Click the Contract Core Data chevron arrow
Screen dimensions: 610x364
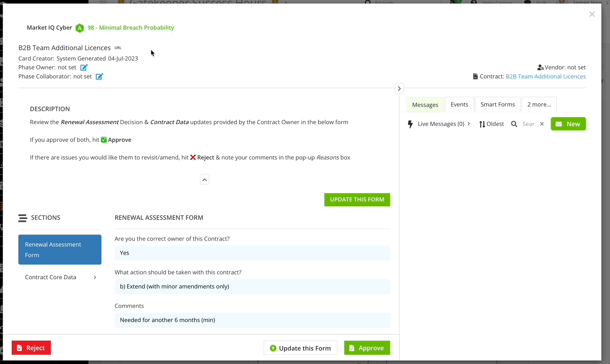(x=95, y=277)
